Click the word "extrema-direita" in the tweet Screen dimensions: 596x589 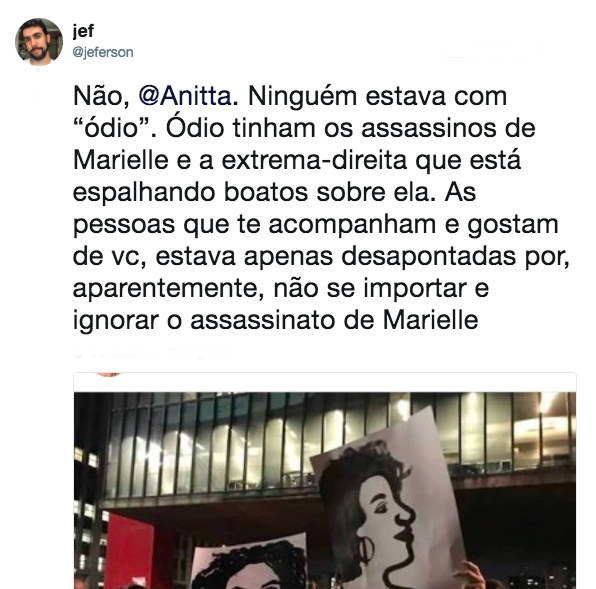point(314,160)
